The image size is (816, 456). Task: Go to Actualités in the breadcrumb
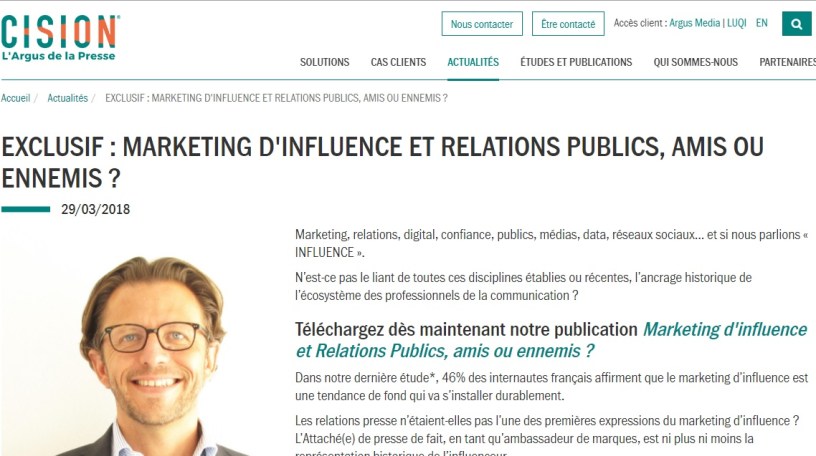68,98
